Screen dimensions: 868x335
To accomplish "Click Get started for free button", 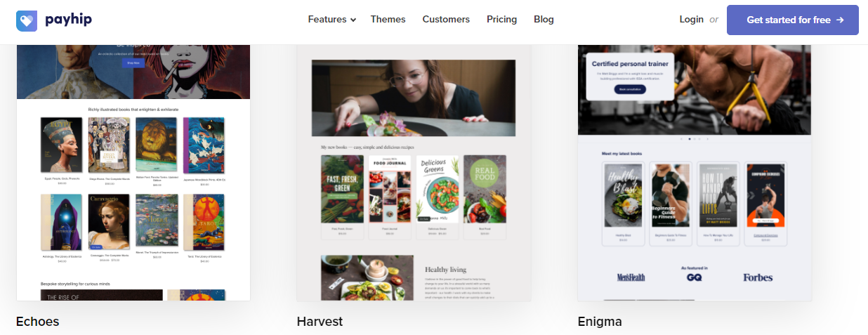I will coord(792,20).
